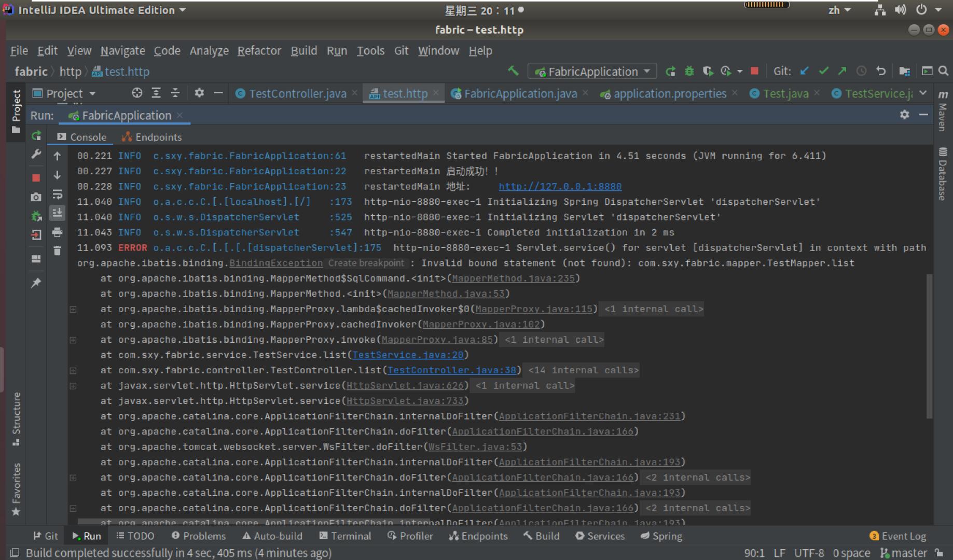Open the Analyze menu

point(209,51)
